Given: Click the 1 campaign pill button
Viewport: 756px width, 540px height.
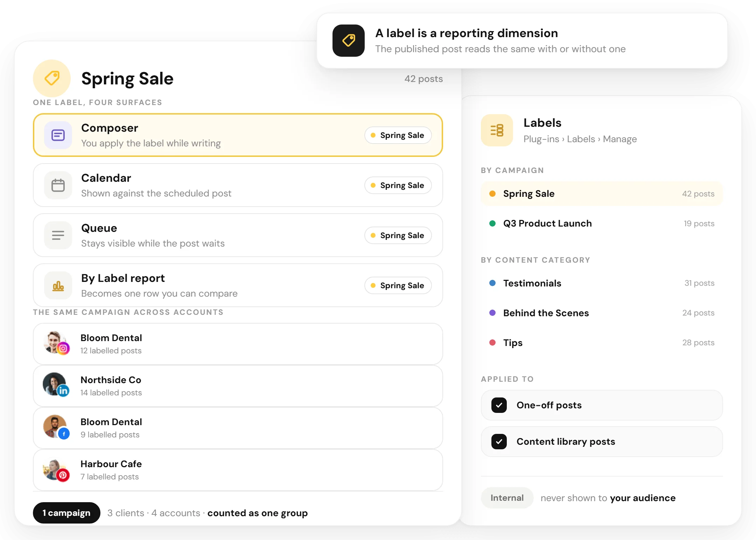Looking at the screenshot, I should coord(66,513).
